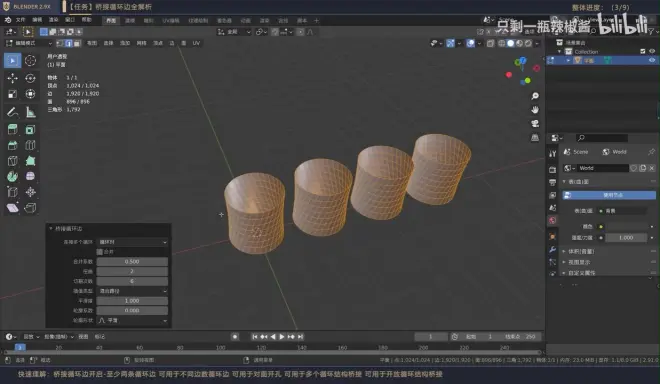Viewport: 660px width, 384px height.
Task: Open the interpolation 混合路径 dropdown
Action: [x=132, y=291]
